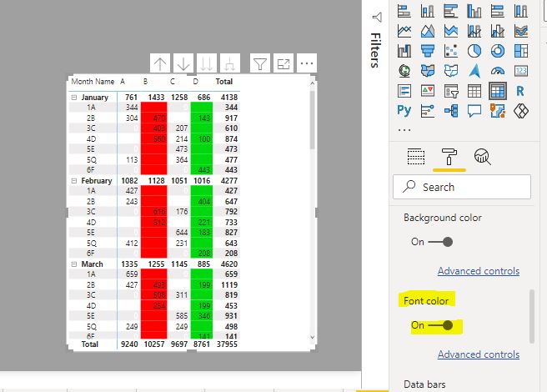This screenshot has width=547, height=392.
Task: Expand the Filters pane arrow
Action: click(x=377, y=17)
